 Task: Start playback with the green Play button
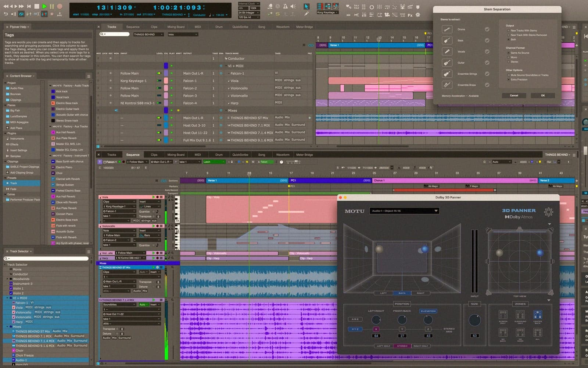44,6
